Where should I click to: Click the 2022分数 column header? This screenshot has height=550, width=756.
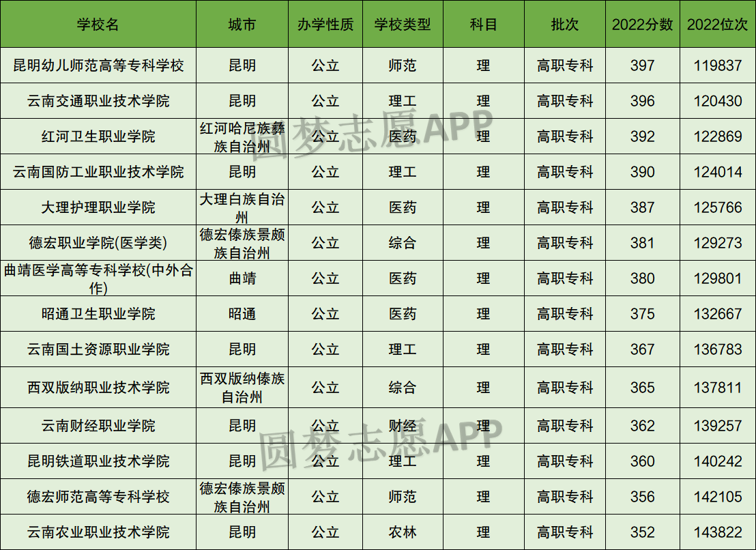(x=642, y=25)
